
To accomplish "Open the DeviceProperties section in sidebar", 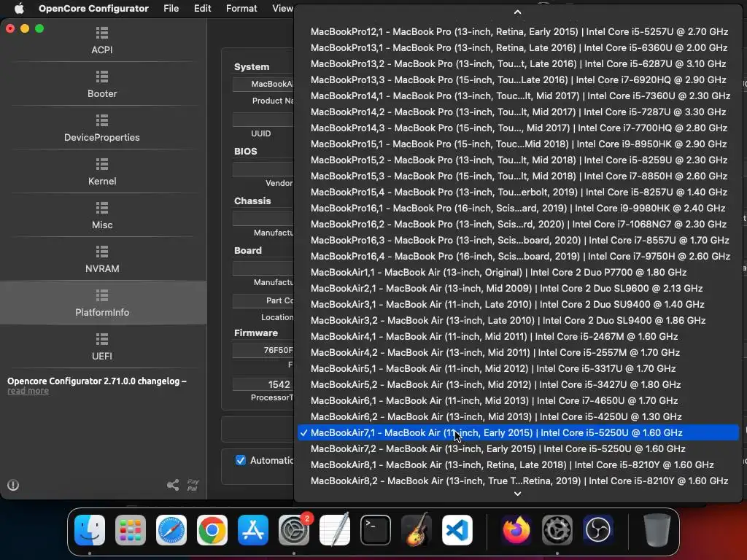I will pyautogui.click(x=102, y=128).
